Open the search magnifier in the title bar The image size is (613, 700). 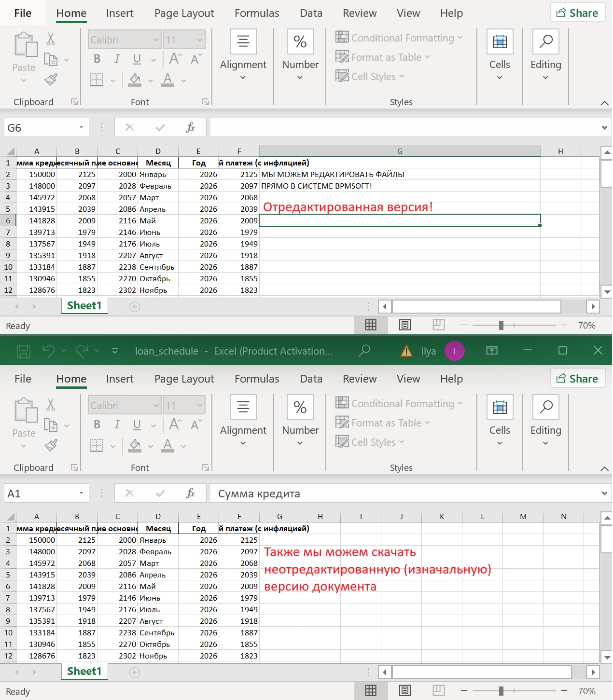pos(364,351)
